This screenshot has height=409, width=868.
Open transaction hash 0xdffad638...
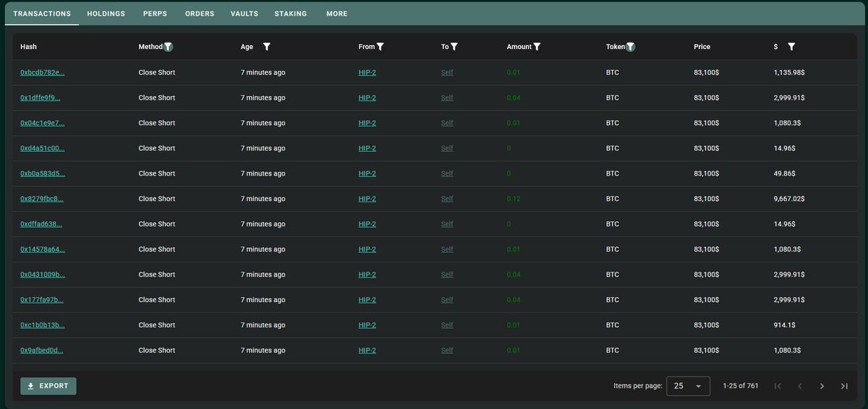click(41, 224)
